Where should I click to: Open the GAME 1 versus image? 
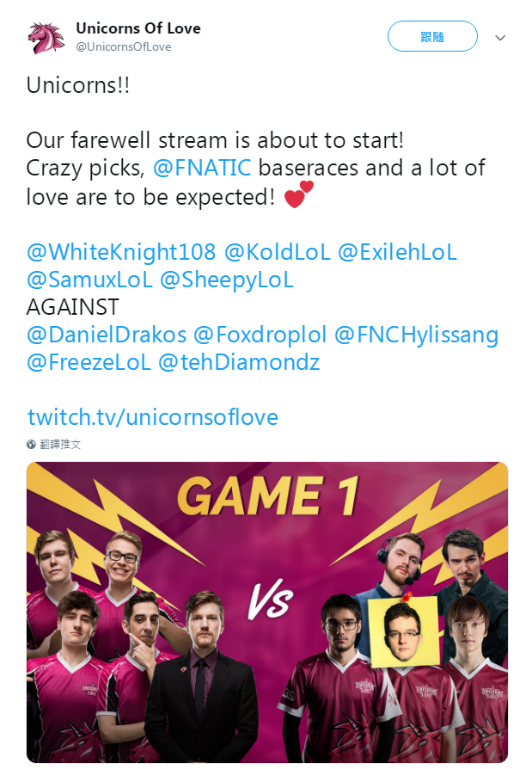(267, 612)
